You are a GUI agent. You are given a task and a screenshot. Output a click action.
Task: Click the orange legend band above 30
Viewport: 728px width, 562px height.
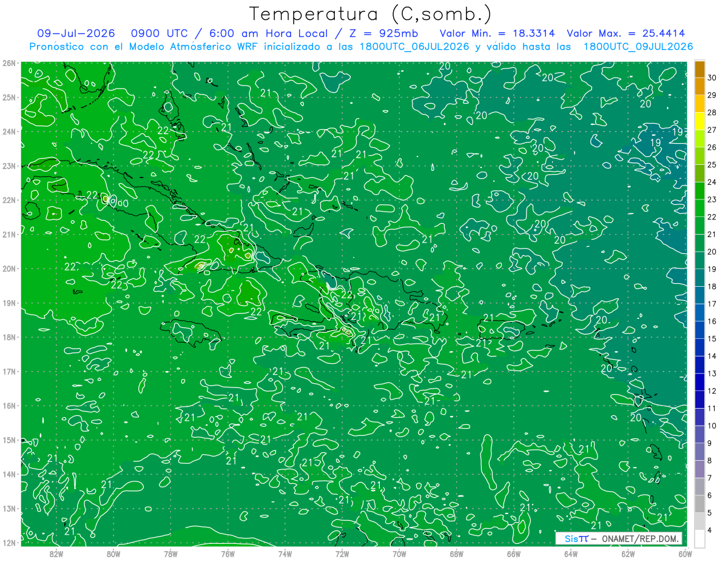click(699, 69)
